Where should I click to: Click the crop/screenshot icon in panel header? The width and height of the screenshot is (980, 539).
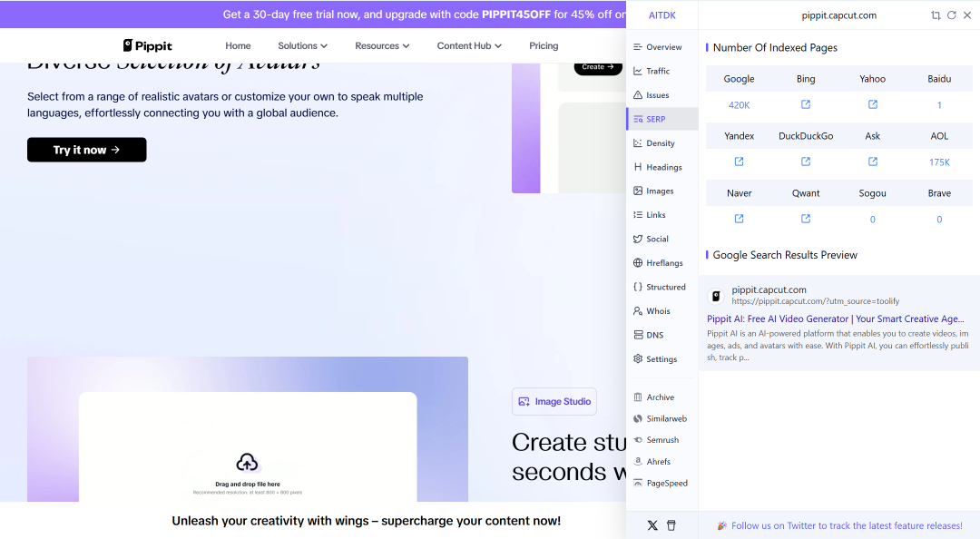pyautogui.click(x=936, y=15)
